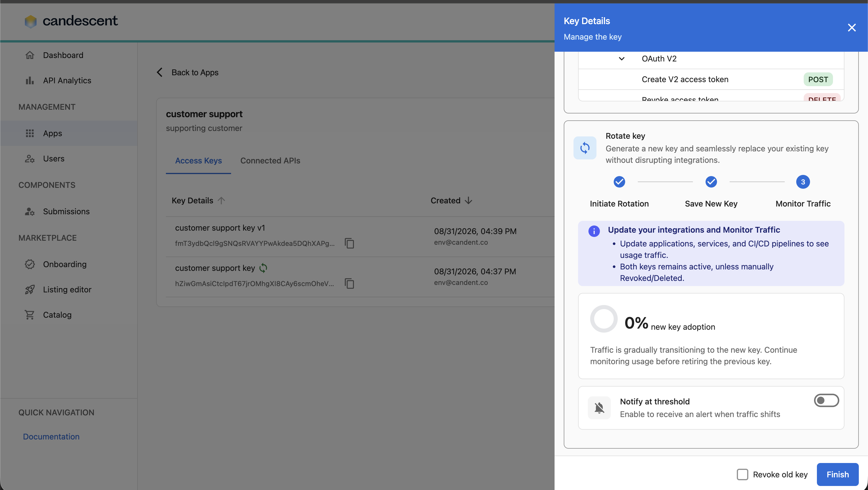
Task: Click the Revoke old key label
Action: 780,474
